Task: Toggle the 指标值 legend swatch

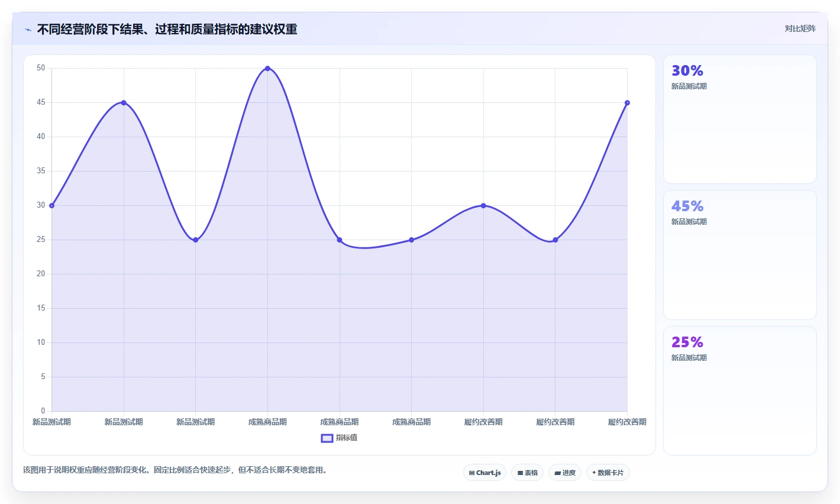Action: click(x=327, y=438)
